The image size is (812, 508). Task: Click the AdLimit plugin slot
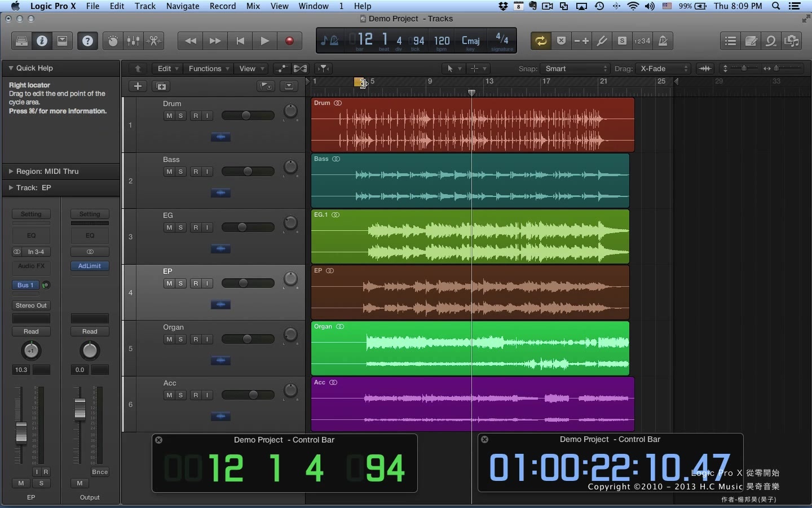90,266
